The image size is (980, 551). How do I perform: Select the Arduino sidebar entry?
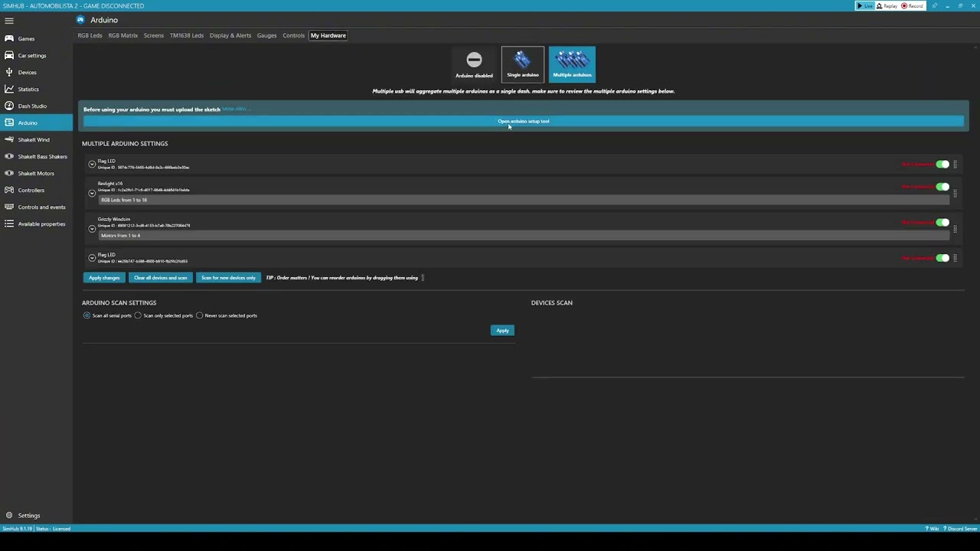pos(36,122)
